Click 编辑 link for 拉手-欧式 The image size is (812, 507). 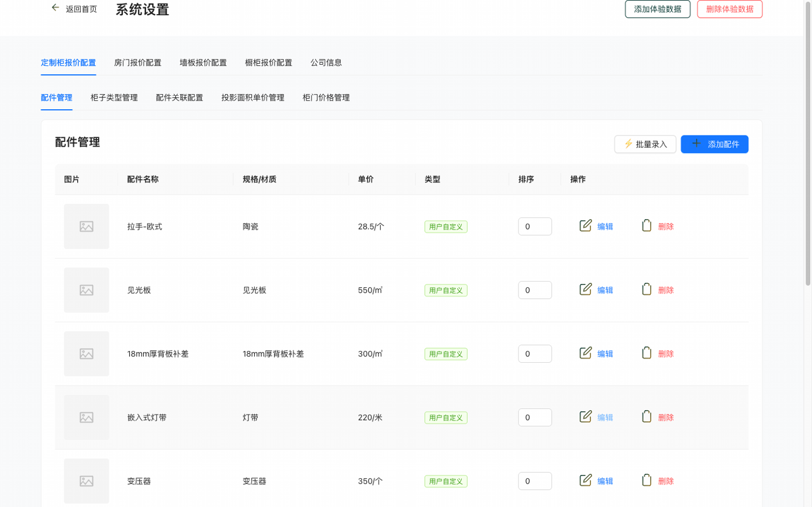click(x=605, y=227)
